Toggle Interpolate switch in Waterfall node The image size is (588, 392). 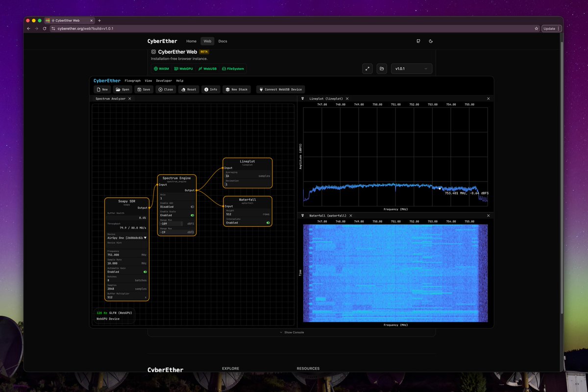[268, 223]
